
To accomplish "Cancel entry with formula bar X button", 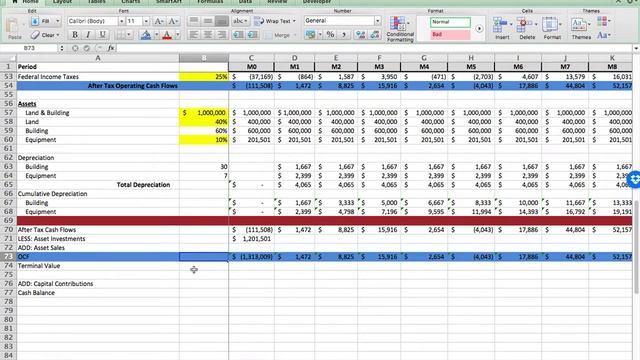I will point(75,48).
